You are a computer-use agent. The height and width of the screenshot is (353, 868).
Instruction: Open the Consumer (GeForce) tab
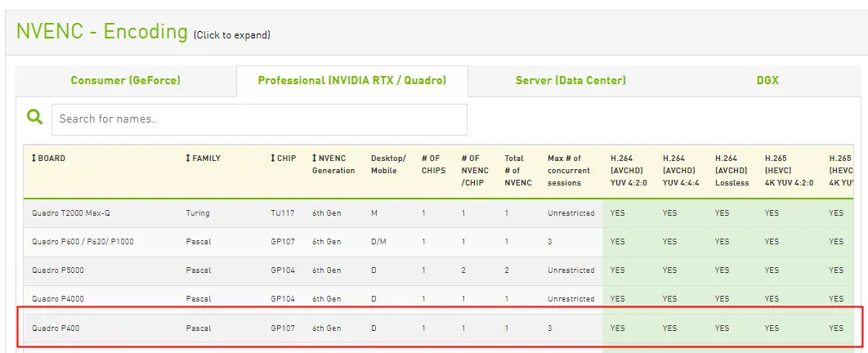(x=126, y=80)
